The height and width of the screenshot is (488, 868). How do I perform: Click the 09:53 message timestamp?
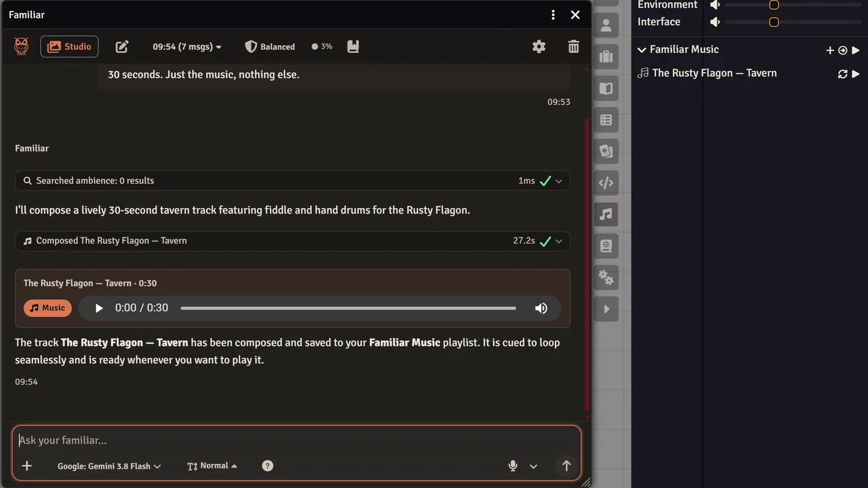[558, 101]
